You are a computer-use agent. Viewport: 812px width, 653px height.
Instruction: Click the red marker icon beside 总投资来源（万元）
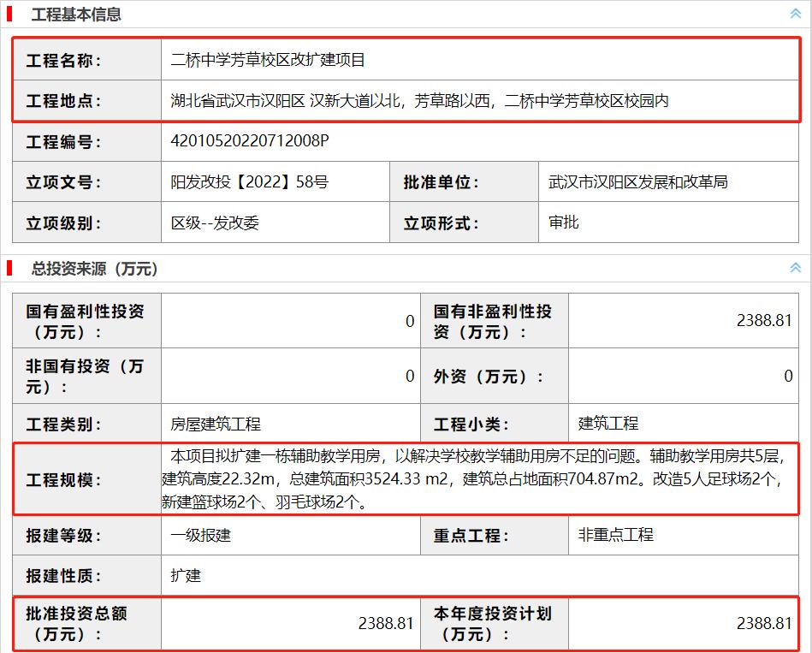10,266
